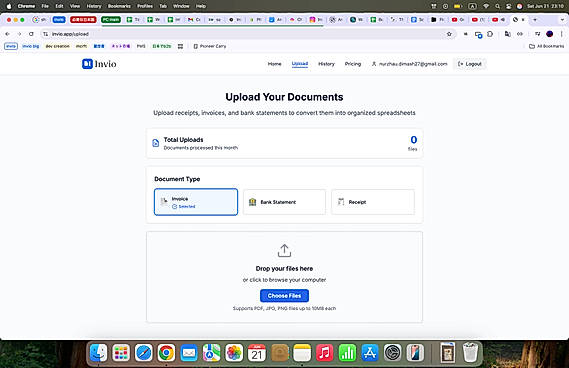Image resolution: width=569 pixels, height=368 pixels.
Task: Open the Window menu
Action: point(181,6)
